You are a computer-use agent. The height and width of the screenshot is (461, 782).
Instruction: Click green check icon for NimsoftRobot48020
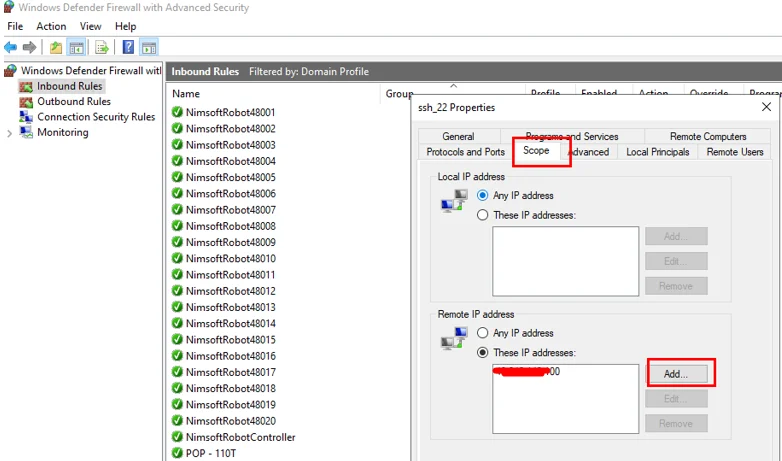pyautogui.click(x=177, y=420)
